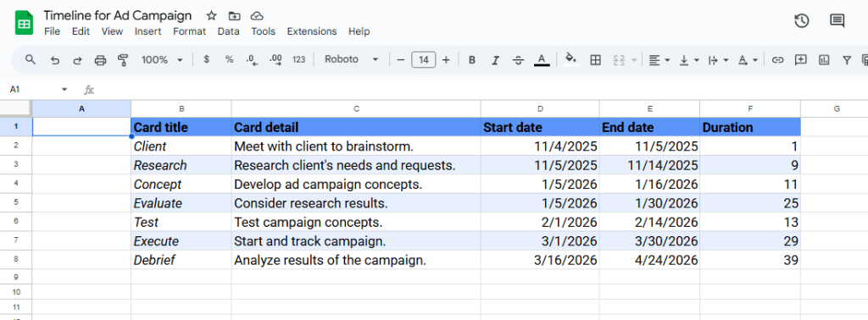
Task: Decrease font size with minus button
Action: tap(401, 60)
